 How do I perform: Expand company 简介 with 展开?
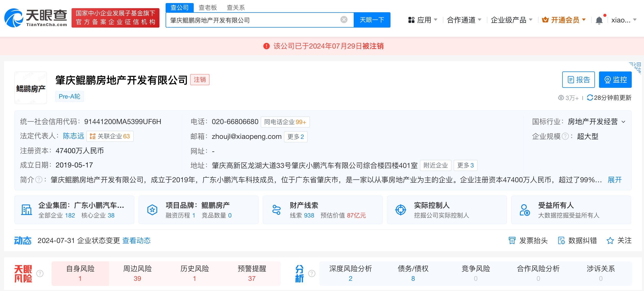(x=614, y=180)
